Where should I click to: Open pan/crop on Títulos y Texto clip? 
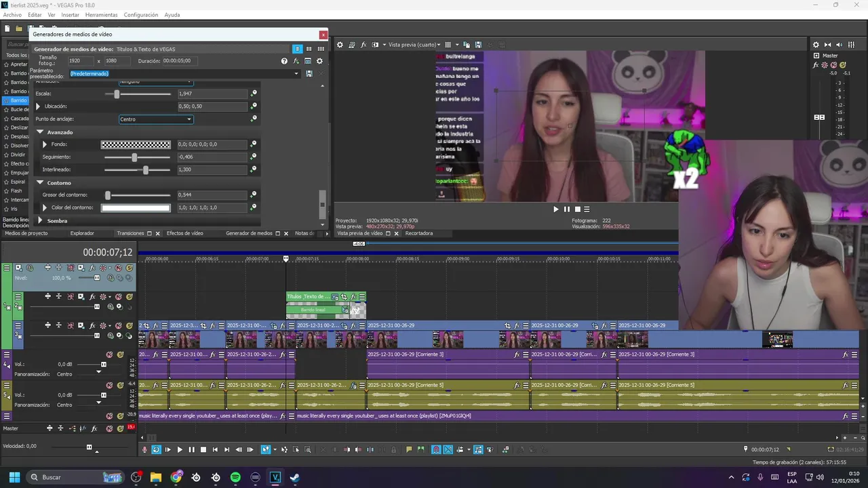pyautogui.click(x=344, y=297)
